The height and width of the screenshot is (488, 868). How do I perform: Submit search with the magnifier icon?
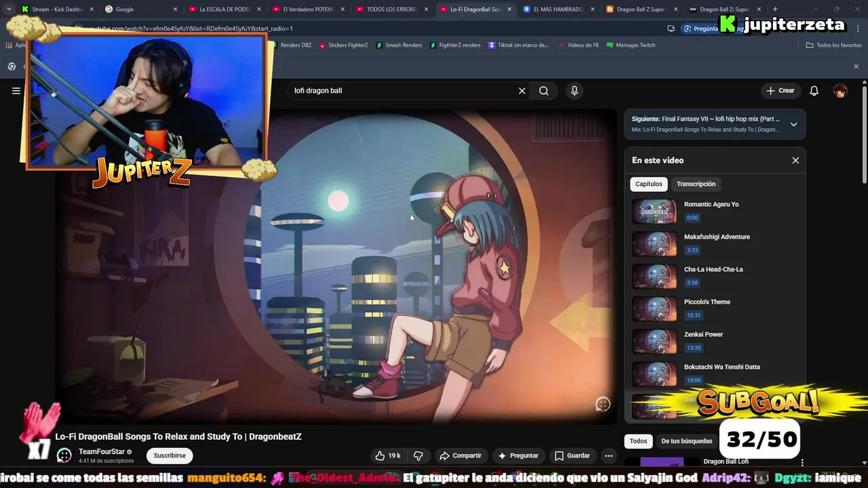(544, 91)
